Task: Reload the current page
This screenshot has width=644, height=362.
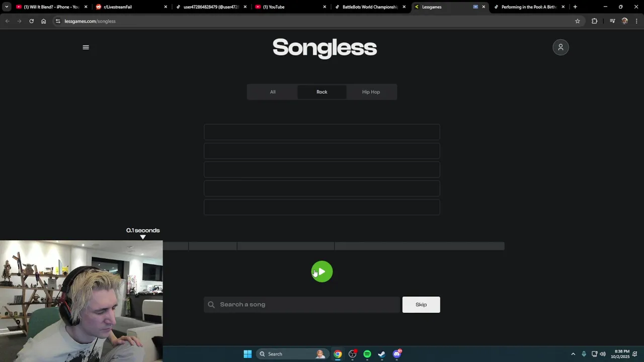Action: pos(31,21)
